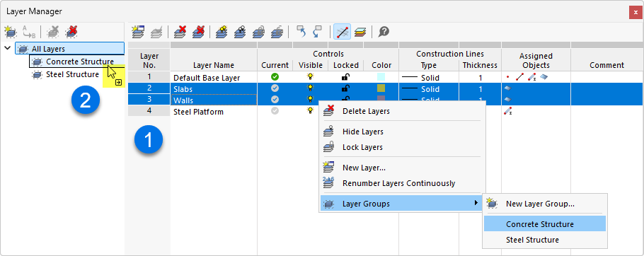The image size is (644, 256).
Task: Select row header number 4
Action: [149, 111]
